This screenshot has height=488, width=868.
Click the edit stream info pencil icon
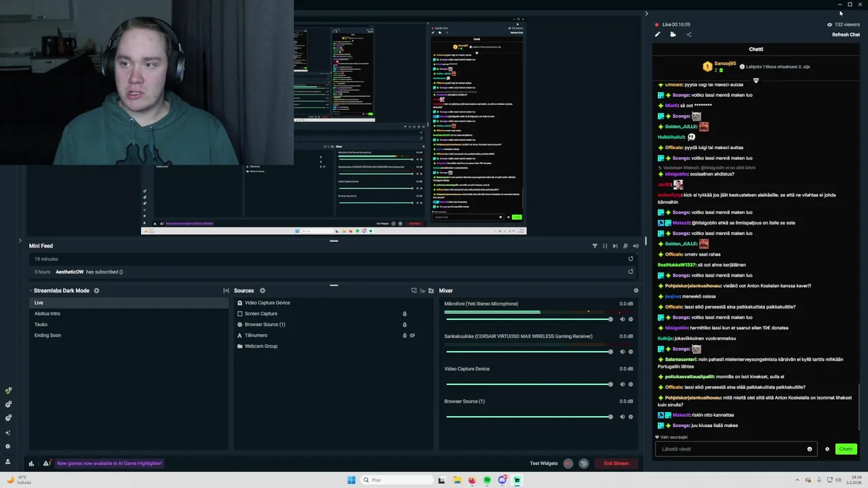657,35
